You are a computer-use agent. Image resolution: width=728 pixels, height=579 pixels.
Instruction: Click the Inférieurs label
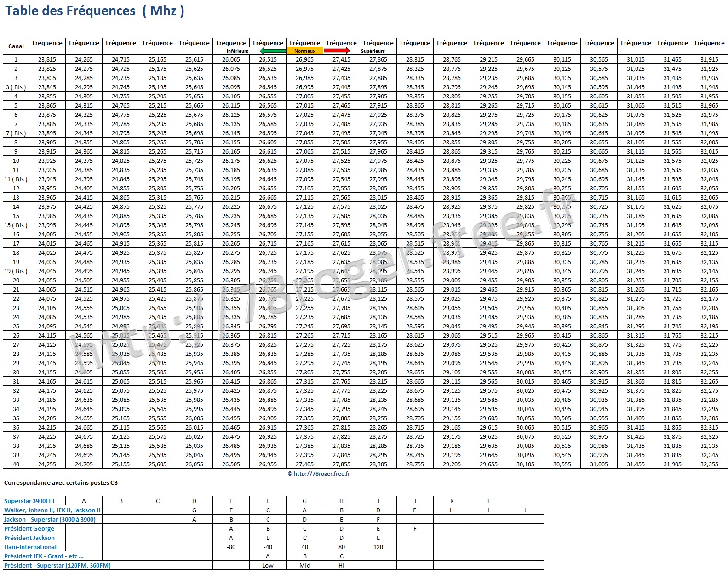click(237, 51)
